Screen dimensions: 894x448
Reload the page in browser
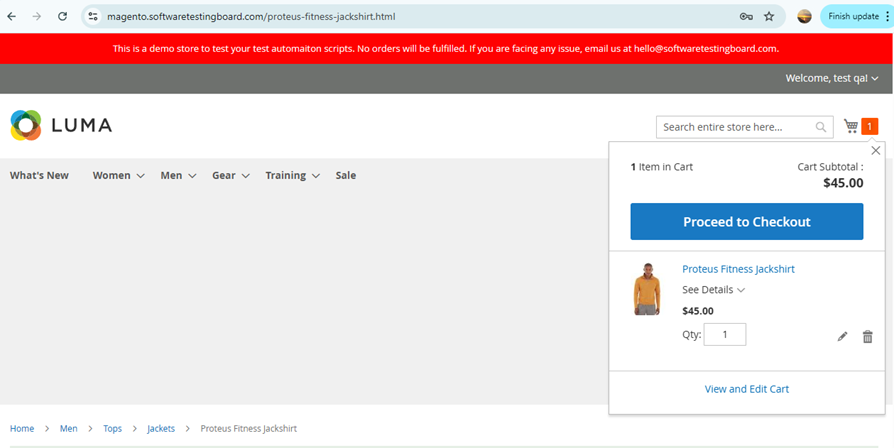tap(62, 16)
